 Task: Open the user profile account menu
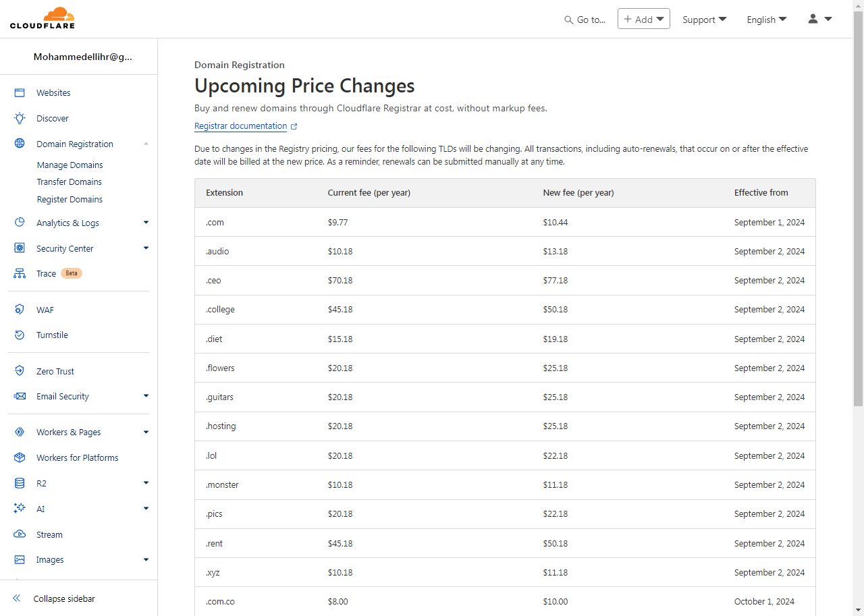click(x=819, y=20)
